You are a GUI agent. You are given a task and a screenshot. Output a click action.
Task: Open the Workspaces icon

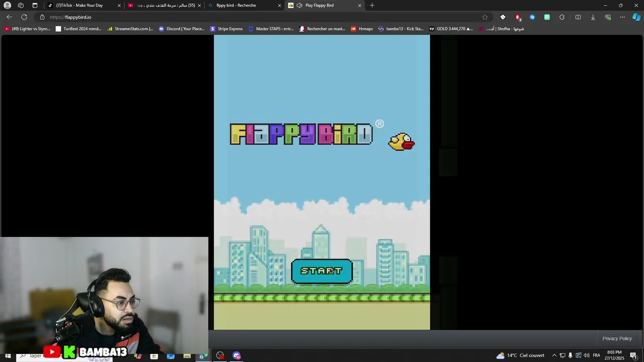21,5
